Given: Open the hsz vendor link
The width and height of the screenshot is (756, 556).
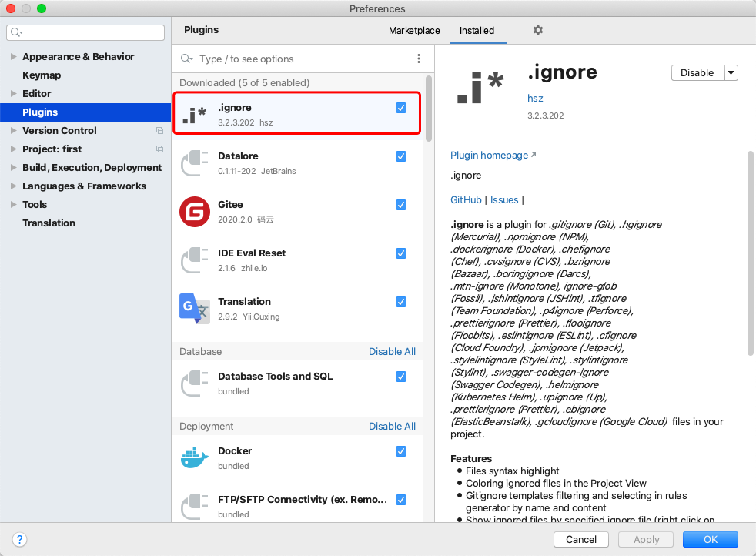Looking at the screenshot, I should [535, 98].
